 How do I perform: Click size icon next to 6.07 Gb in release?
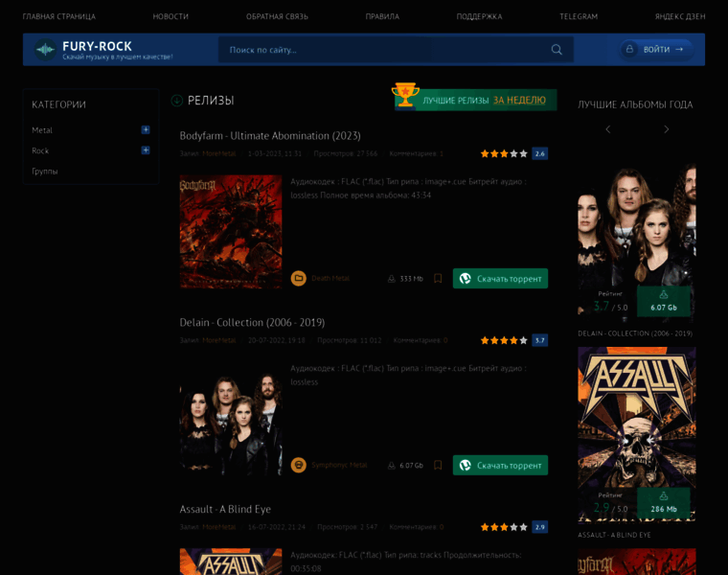(392, 466)
